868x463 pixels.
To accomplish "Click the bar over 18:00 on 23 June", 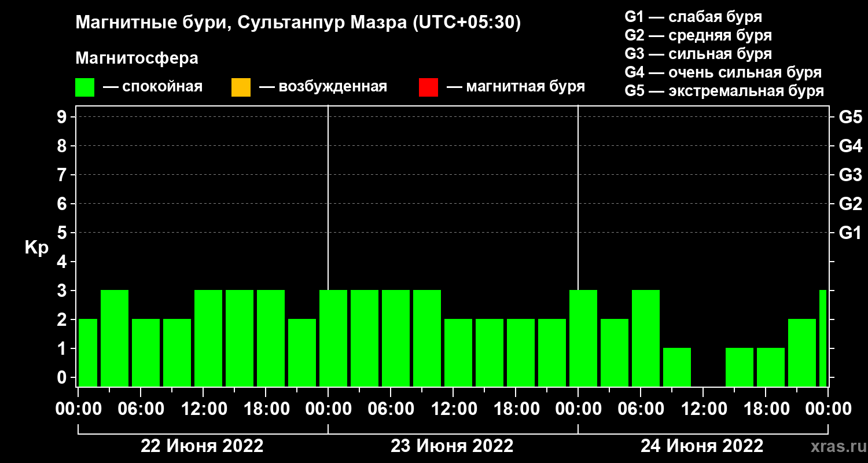I will click(521, 352).
